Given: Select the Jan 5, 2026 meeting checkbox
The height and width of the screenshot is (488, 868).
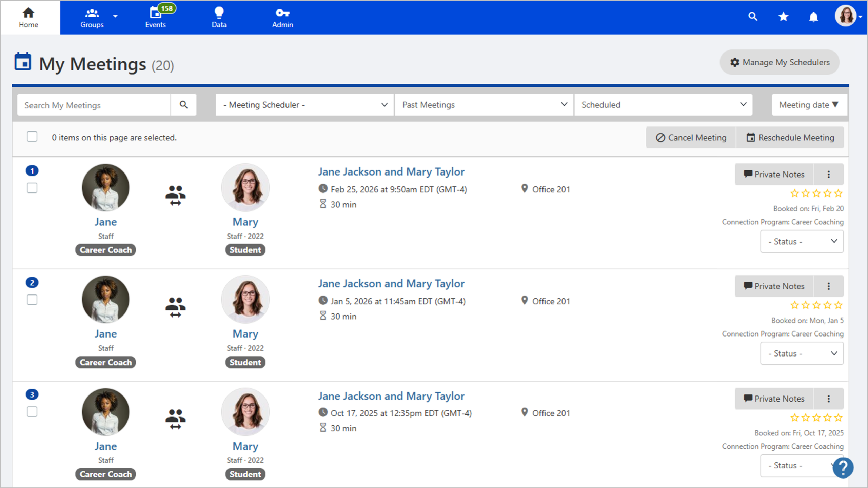Looking at the screenshot, I should (x=32, y=300).
